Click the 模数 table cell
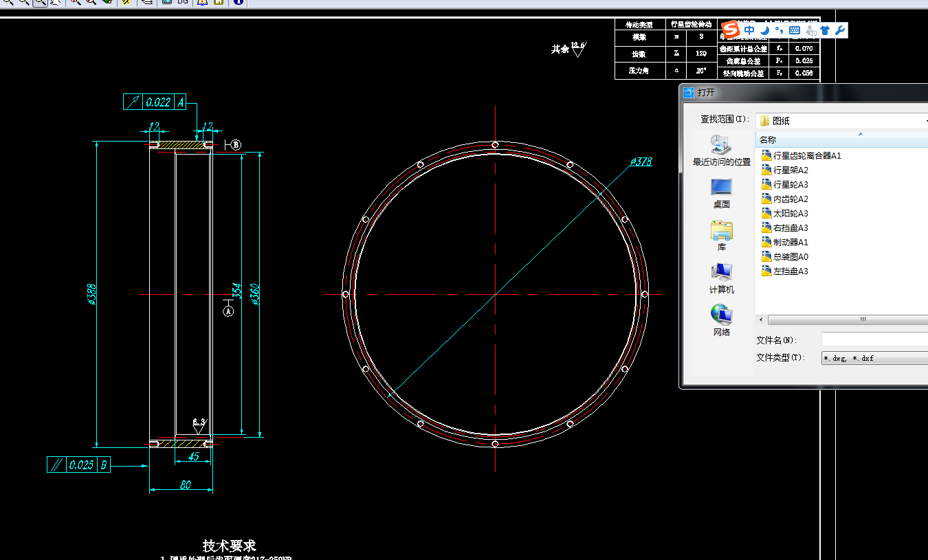 pos(639,37)
